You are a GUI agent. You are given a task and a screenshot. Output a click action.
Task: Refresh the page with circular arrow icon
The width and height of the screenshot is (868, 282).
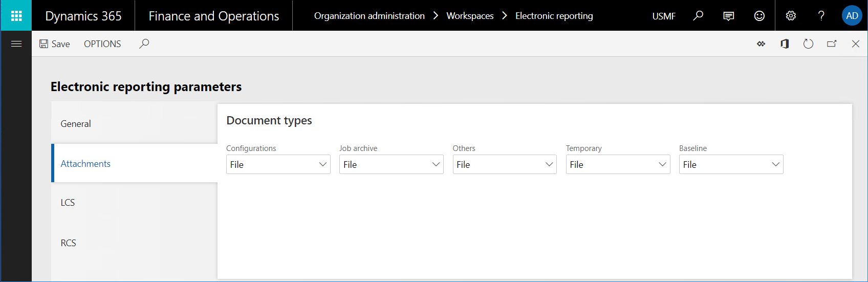coord(808,44)
